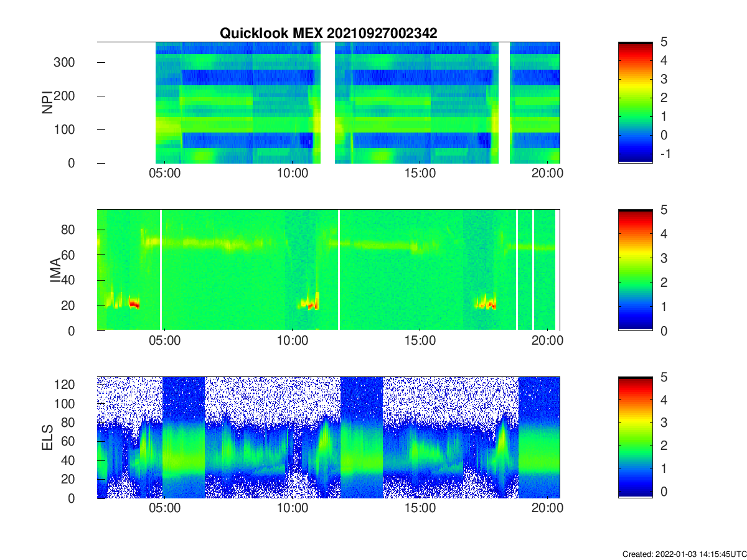Viewport: 747px width, 560px height.
Task: Click the "100" tick on the NPI axis
Action: (x=65, y=129)
